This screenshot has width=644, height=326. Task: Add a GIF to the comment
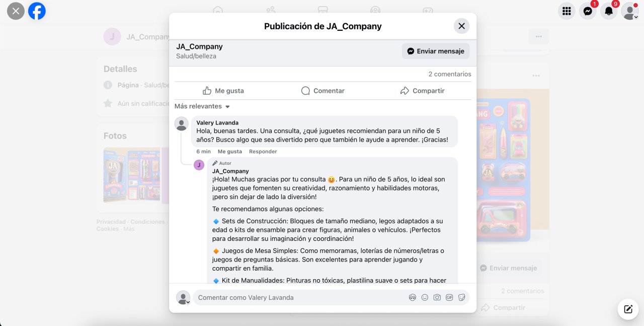pos(449,298)
